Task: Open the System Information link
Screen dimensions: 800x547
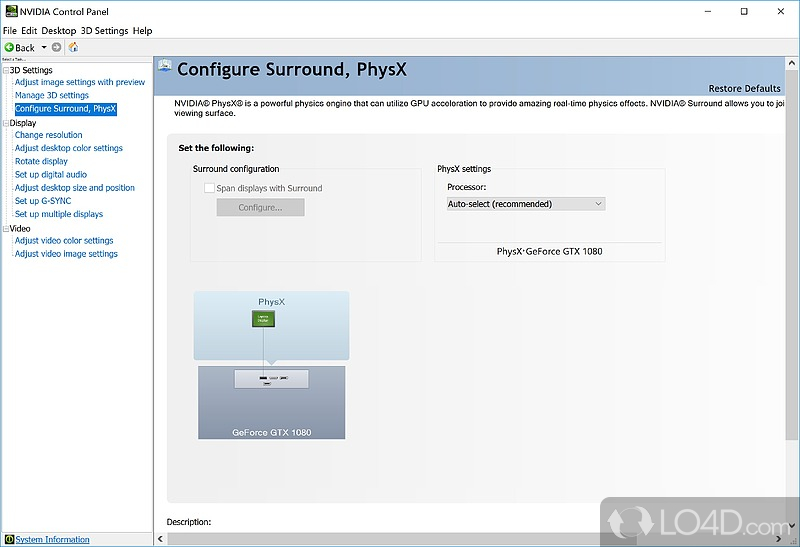Action: click(x=52, y=539)
